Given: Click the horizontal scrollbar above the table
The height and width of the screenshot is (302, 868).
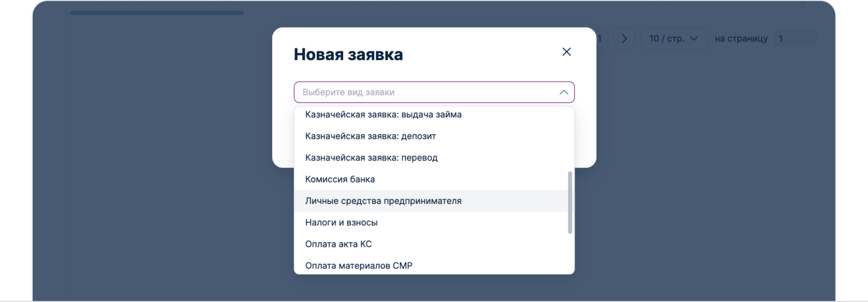Looking at the screenshot, I should (157, 13).
